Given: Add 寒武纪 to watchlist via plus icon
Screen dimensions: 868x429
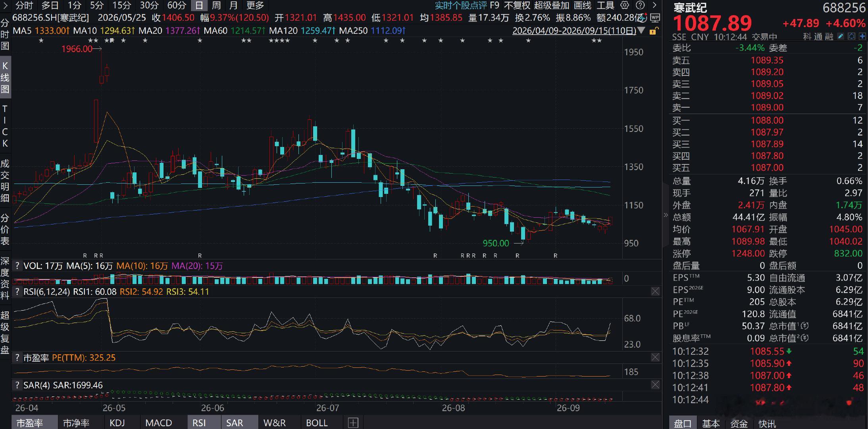Looking at the screenshot, I should point(862,37).
